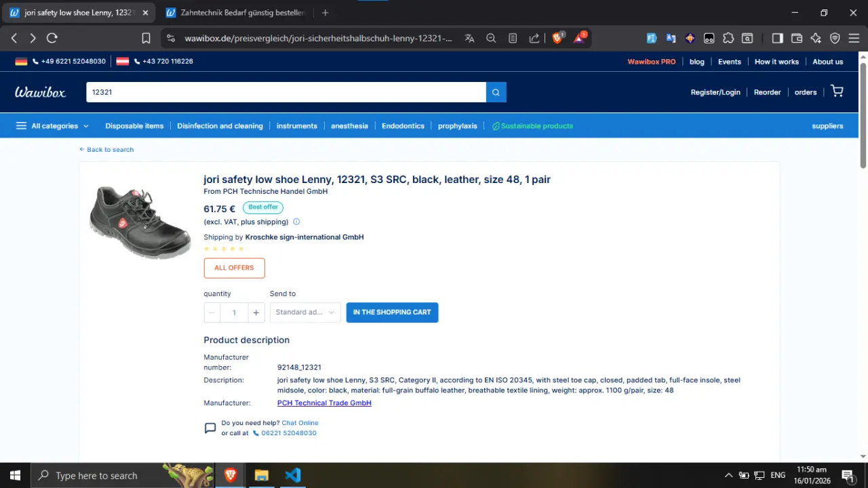Screen dimensions: 868x488
Task: Open Brave Wallet icon
Action: (797, 39)
